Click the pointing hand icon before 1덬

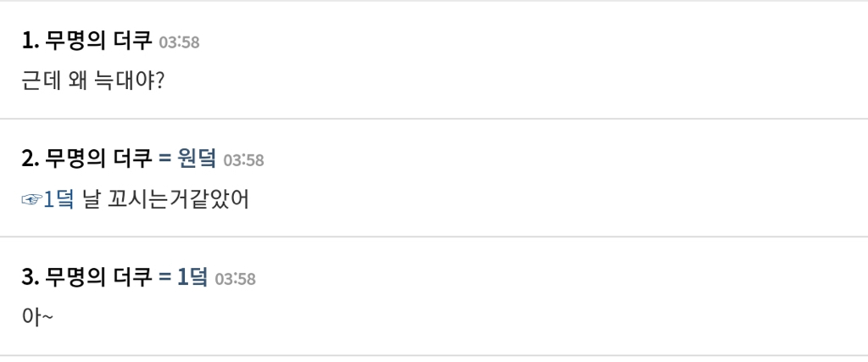(31, 200)
